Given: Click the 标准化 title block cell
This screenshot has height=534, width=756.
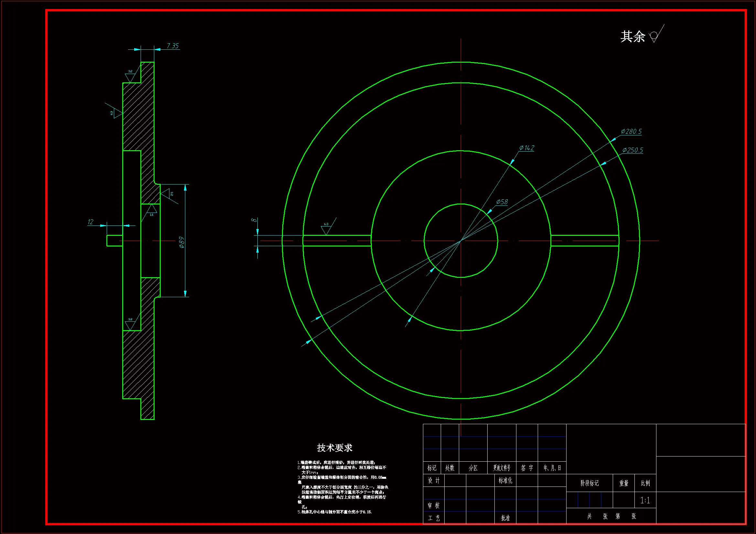Looking at the screenshot, I should tap(505, 481).
